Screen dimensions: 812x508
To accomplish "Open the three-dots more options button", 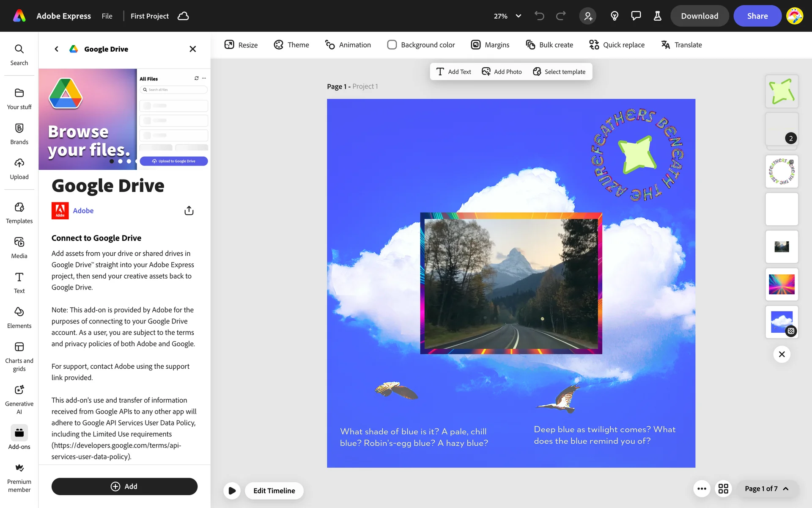I will 702,489.
